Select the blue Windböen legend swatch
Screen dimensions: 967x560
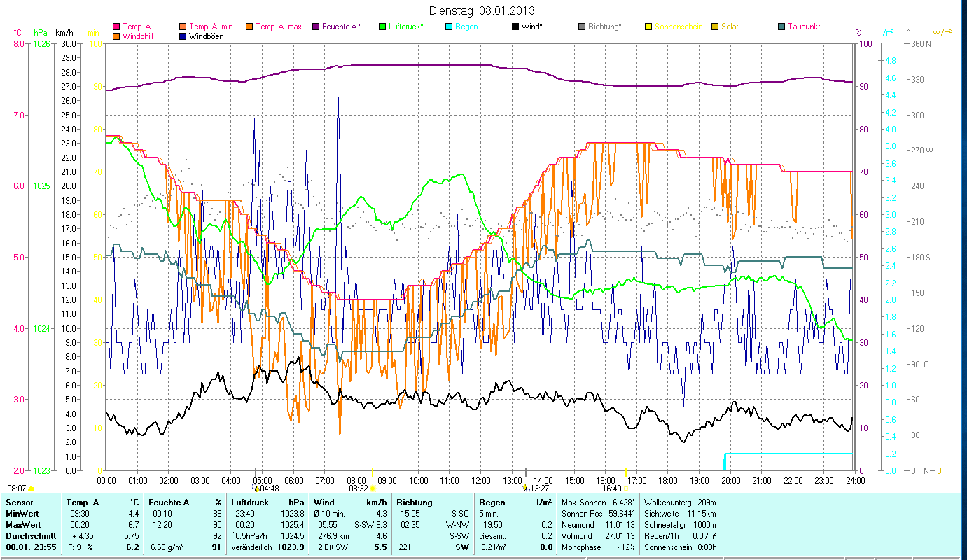[x=183, y=36]
